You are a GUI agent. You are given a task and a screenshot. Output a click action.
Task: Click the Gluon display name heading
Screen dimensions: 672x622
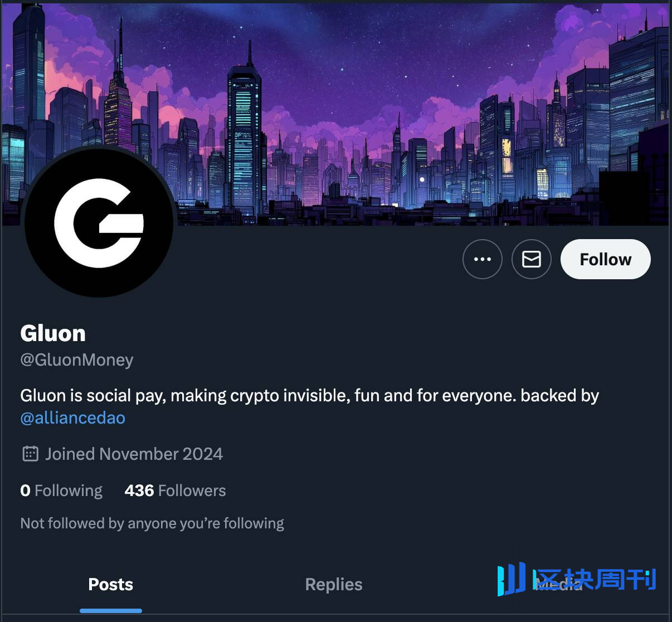[53, 333]
